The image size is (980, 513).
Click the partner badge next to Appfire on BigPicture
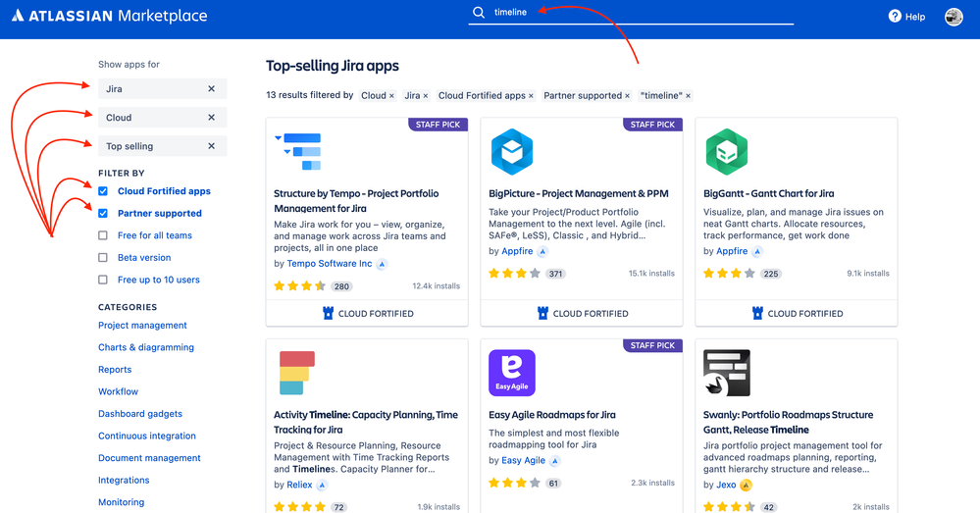pyautogui.click(x=542, y=252)
